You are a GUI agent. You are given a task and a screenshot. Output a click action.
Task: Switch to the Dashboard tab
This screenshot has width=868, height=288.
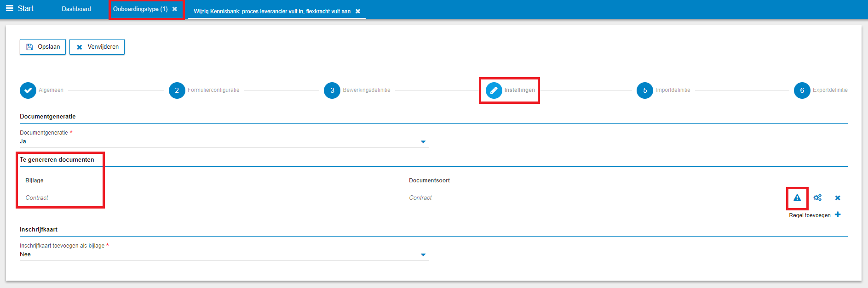[76, 9]
